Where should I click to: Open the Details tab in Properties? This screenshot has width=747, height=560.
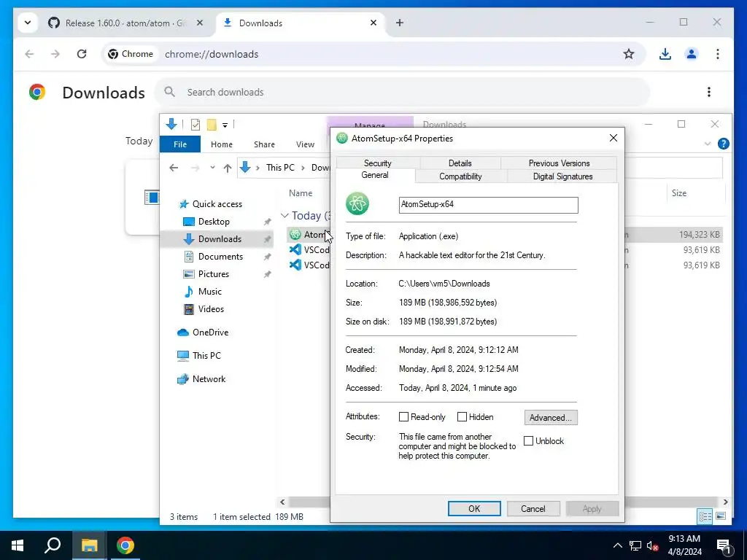pos(460,163)
